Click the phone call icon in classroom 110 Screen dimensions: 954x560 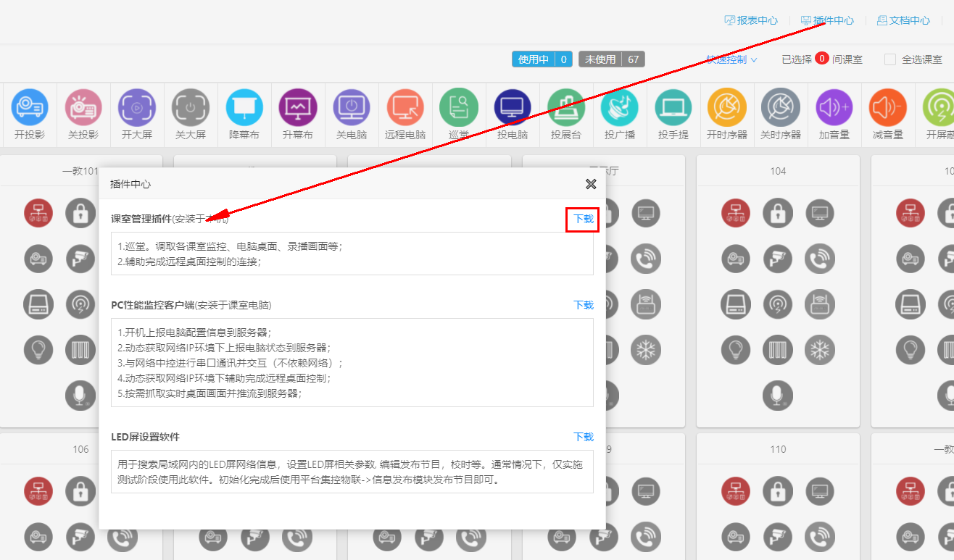(x=820, y=537)
